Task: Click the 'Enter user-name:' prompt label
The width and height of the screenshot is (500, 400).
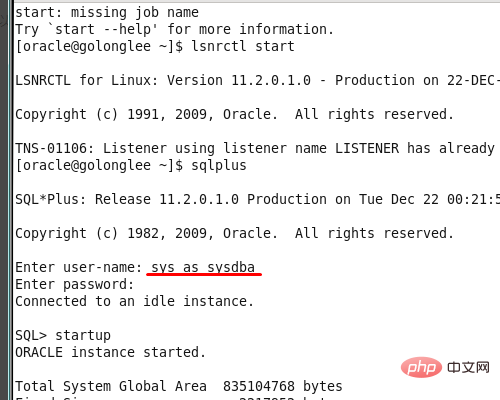Action: (x=79, y=267)
